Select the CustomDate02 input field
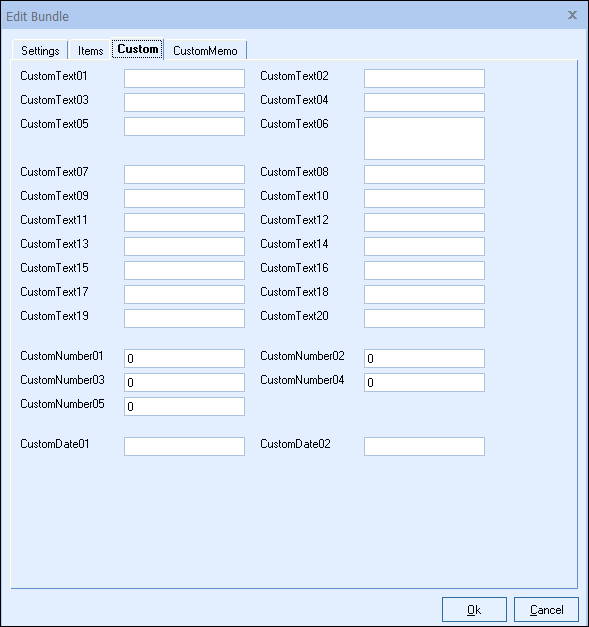 point(424,446)
